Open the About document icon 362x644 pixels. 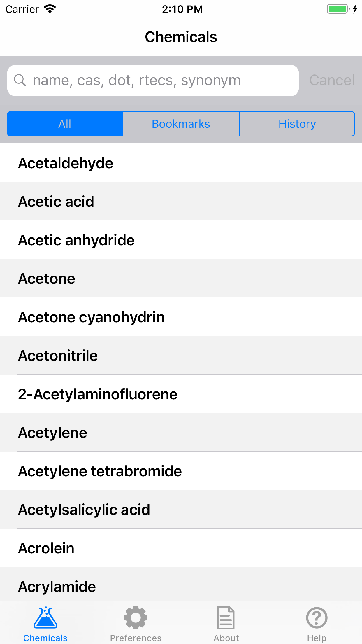click(x=226, y=617)
